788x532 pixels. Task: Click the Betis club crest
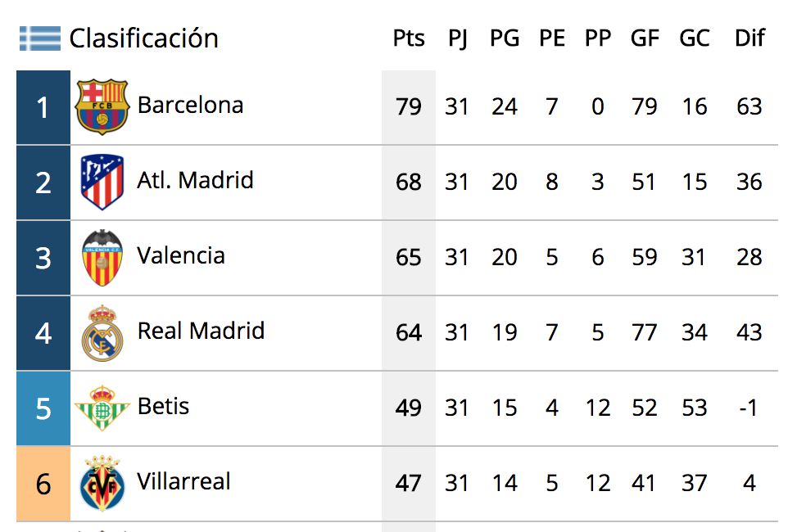102,408
